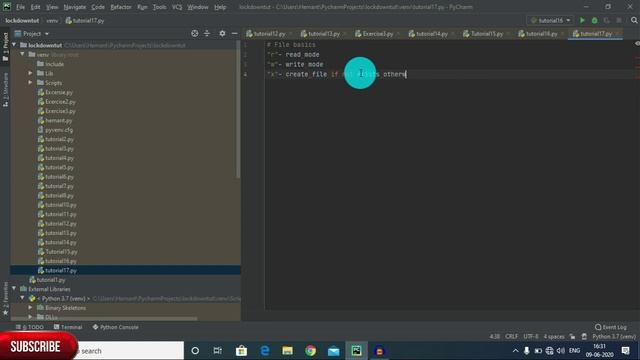The width and height of the screenshot is (640, 360).
Task: Open the VCS menu
Action: pyautogui.click(x=177, y=7)
